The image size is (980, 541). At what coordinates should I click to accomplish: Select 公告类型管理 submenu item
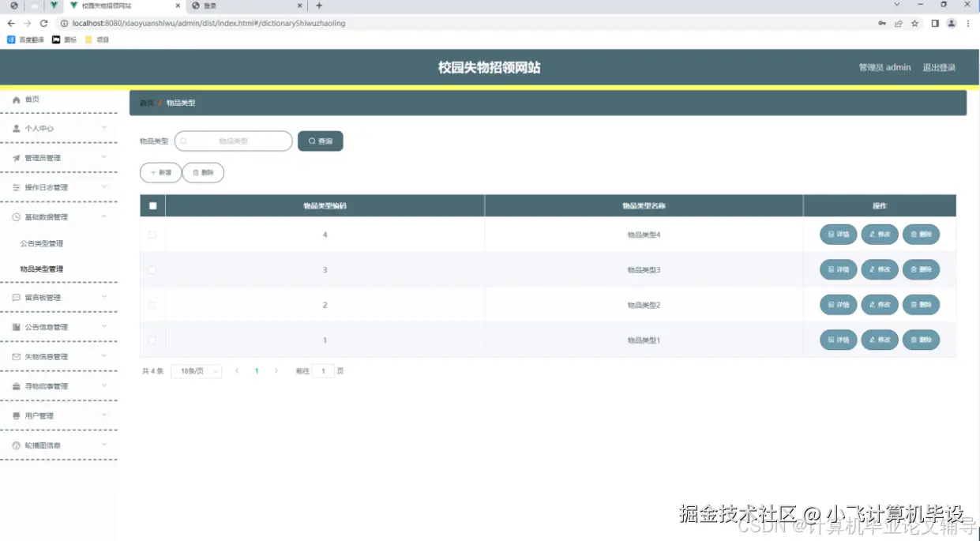click(42, 244)
